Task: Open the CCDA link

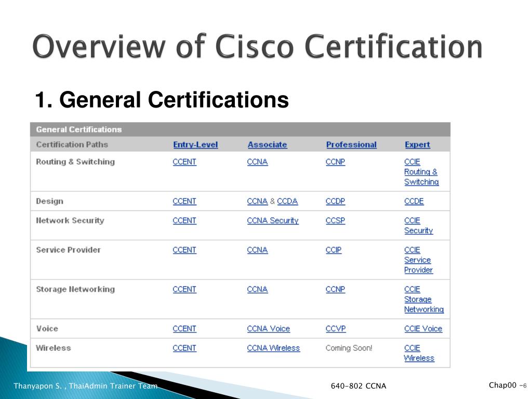Action: 287,201
